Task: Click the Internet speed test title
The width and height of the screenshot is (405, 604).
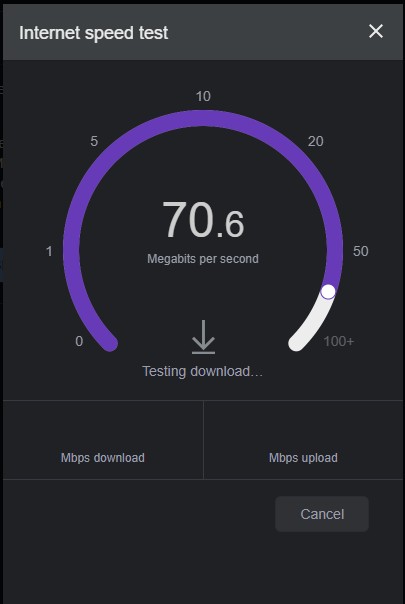Action: pyautogui.click(x=94, y=33)
